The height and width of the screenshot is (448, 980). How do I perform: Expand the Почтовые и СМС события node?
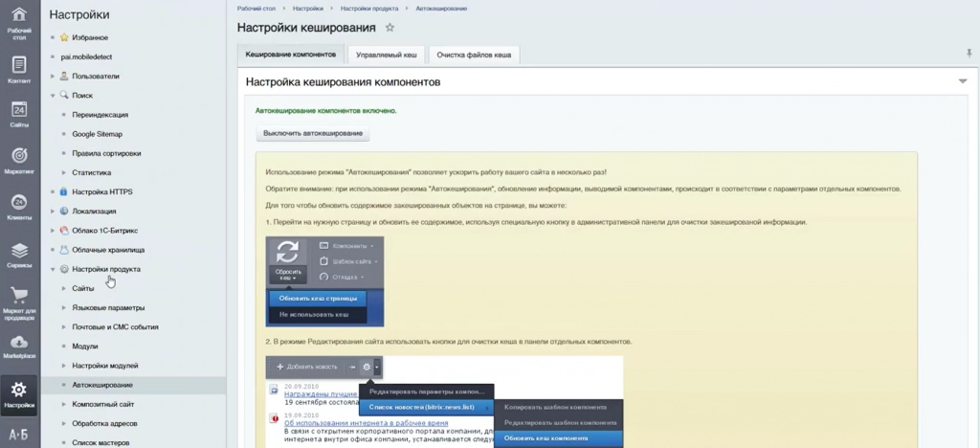click(64, 326)
